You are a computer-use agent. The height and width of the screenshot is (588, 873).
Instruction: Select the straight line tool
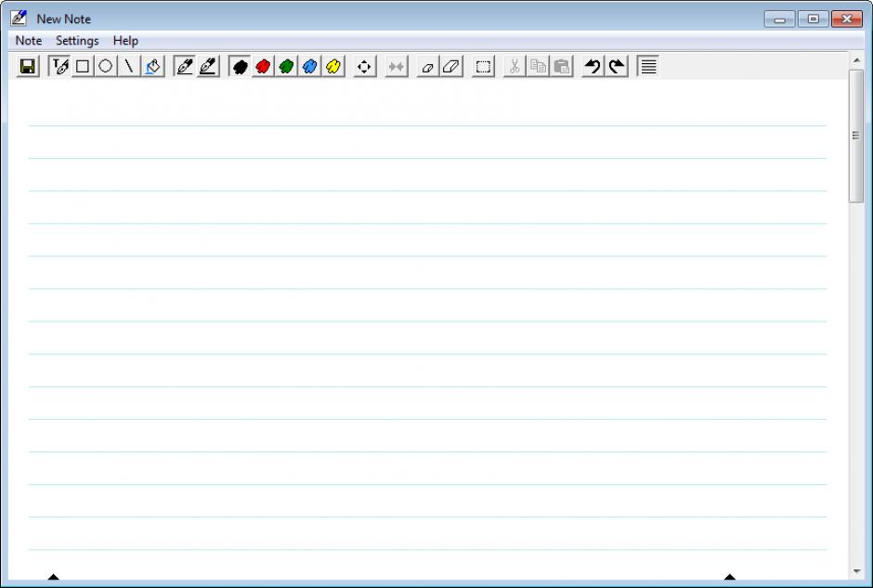[x=128, y=67]
